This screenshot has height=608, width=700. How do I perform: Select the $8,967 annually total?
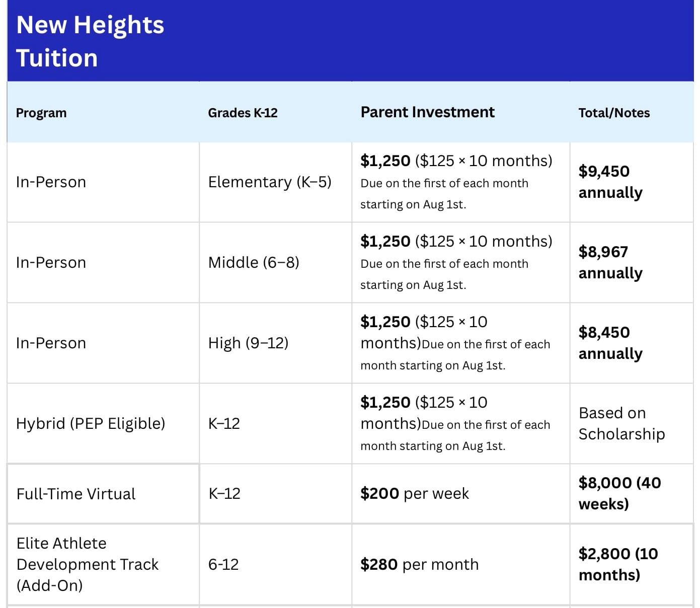[x=610, y=262]
